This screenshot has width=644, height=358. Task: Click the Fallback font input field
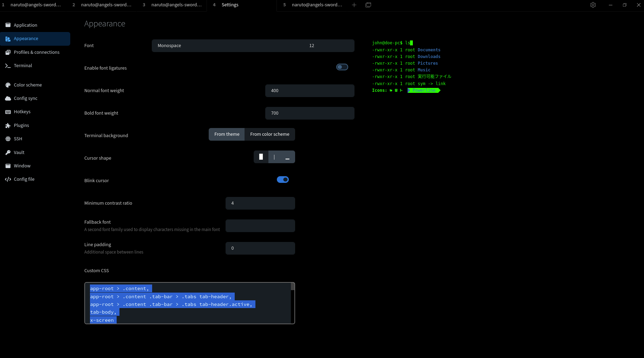click(260, 226)
